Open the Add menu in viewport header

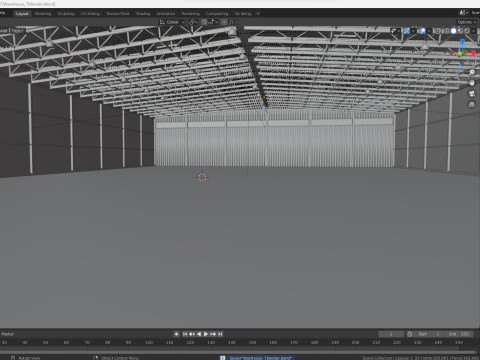[x=3, y=30]
